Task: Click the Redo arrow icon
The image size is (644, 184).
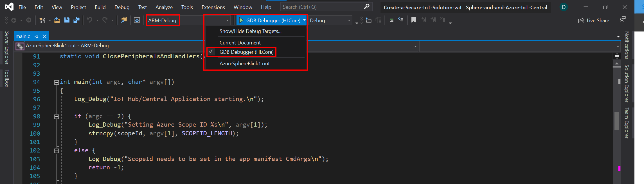Action: pyautogui.click(x=105, y=20)
